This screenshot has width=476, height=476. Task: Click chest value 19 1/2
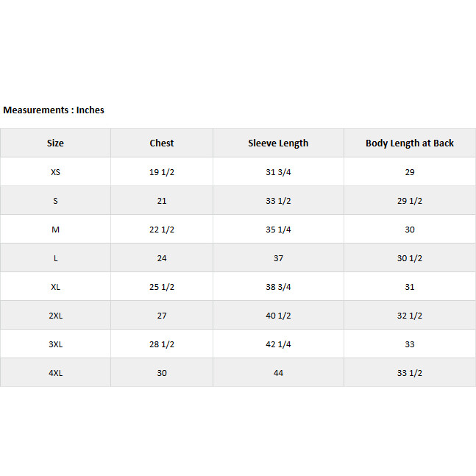(162, 172)
